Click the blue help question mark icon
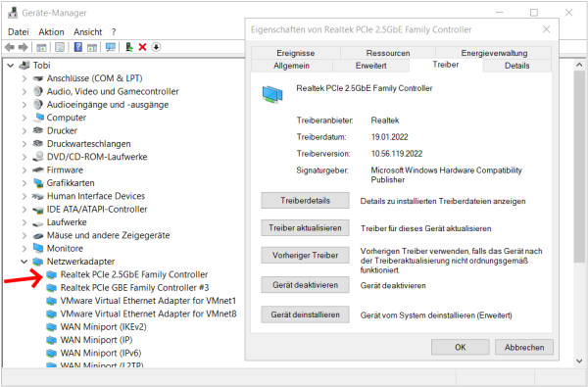The height and width of the screenshot is (387, 588). (x=78, y=47)
